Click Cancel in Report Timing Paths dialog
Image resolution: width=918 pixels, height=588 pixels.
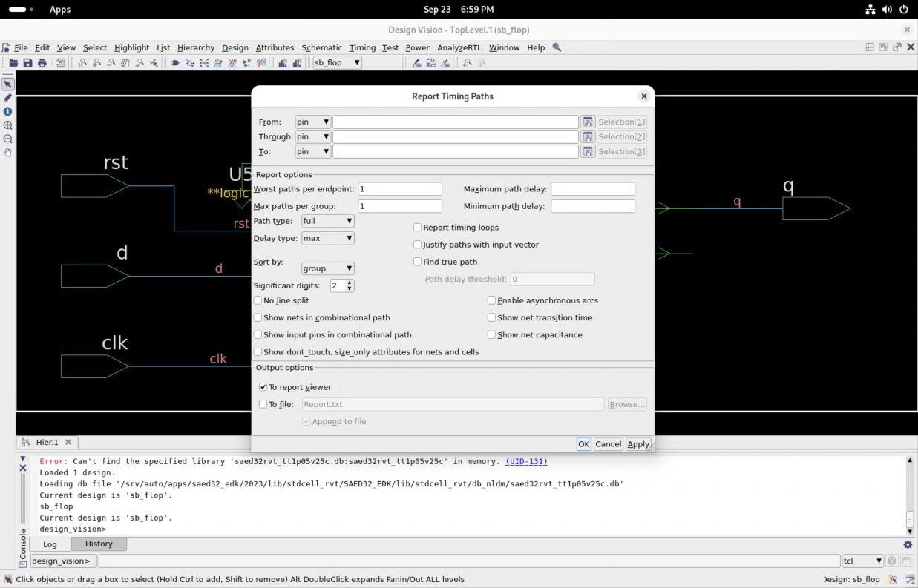coord(608,444)
